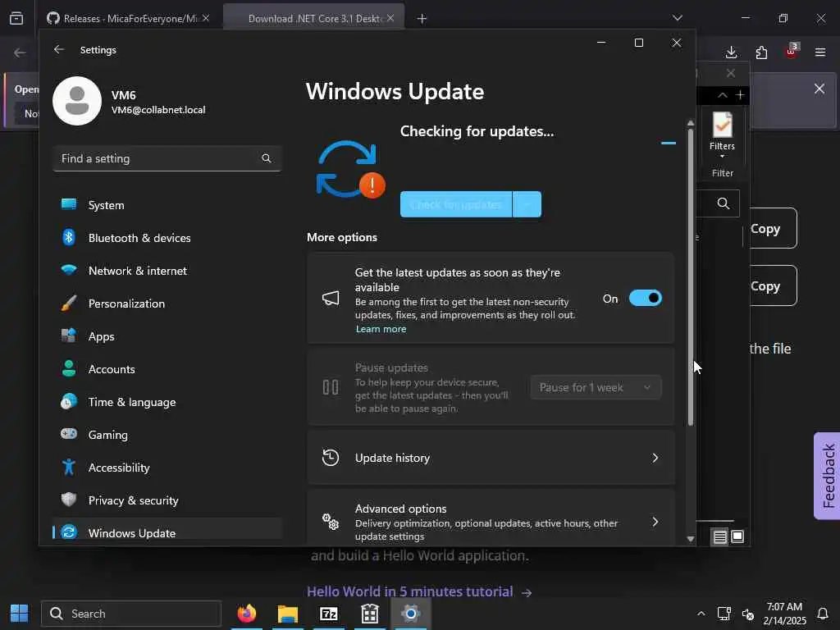Switch to large icons view in background window
Viewport: 840px width, 630px height.
737,536
